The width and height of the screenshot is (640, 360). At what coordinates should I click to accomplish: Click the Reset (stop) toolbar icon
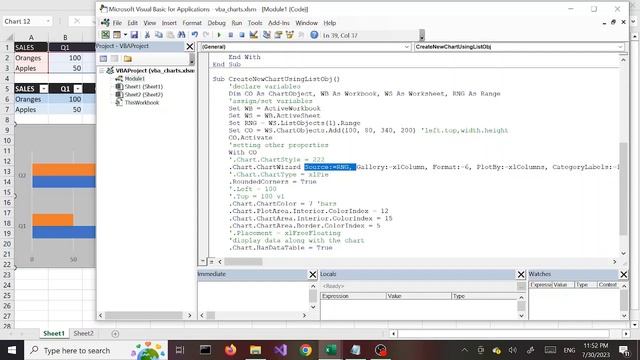point(242,35)
